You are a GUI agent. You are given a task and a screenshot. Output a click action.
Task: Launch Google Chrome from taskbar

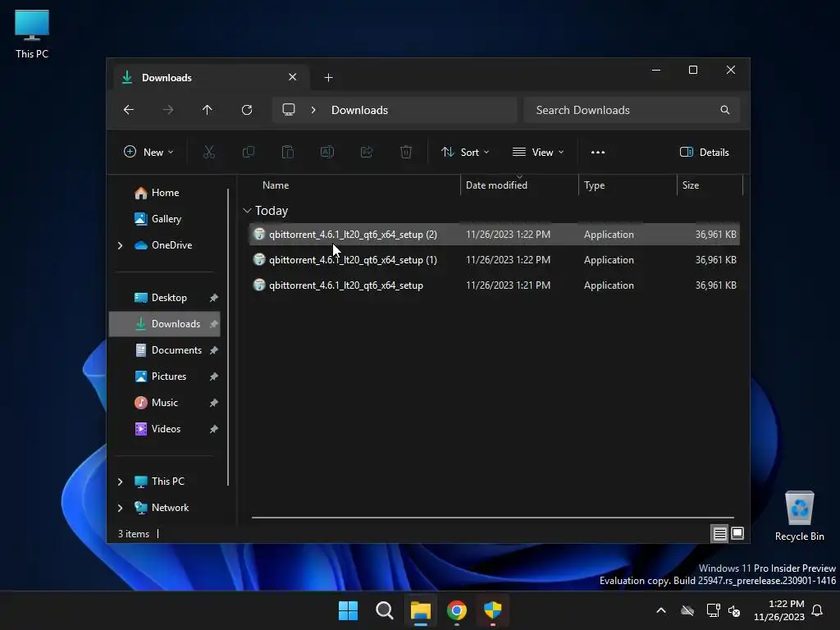click(x=456, y=610)
